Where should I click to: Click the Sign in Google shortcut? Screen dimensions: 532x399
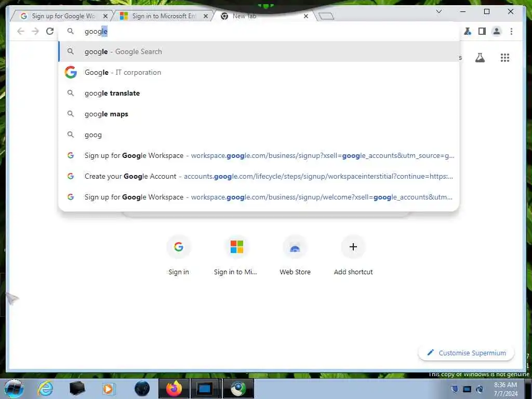179,255
